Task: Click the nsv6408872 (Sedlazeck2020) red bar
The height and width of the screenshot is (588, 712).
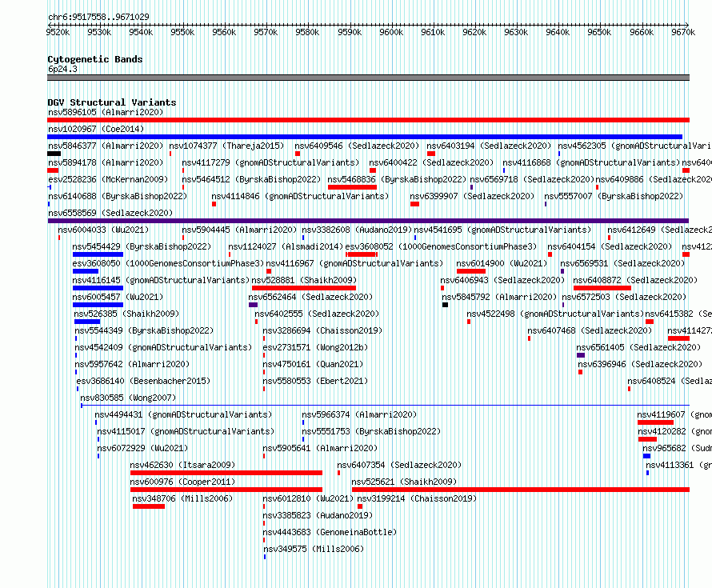Action: pos(602,288)
